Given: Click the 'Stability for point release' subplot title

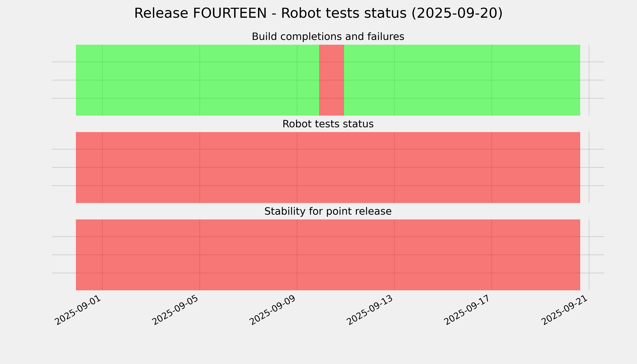Looking at the screenshot, I should [328, 212].
